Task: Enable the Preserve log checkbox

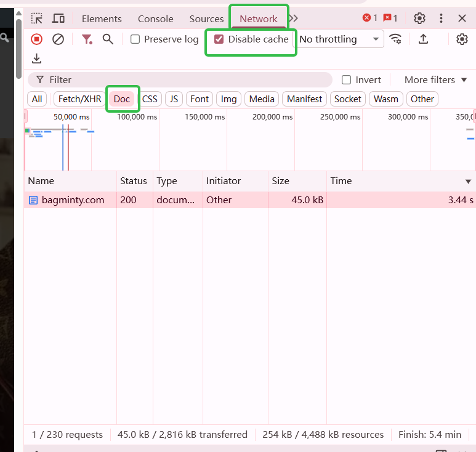Action: click(x=135, y=39)
